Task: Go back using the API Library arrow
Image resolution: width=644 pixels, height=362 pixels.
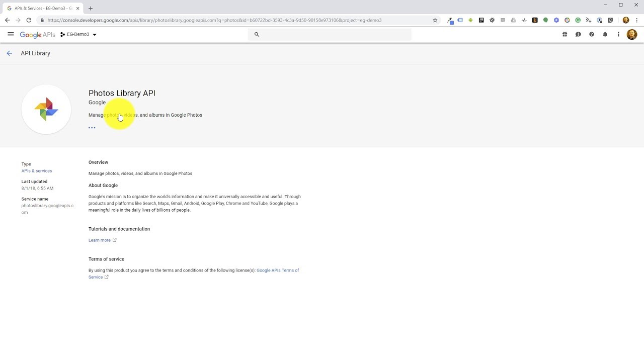Action: pyautogui.click(x=10, y=53)
